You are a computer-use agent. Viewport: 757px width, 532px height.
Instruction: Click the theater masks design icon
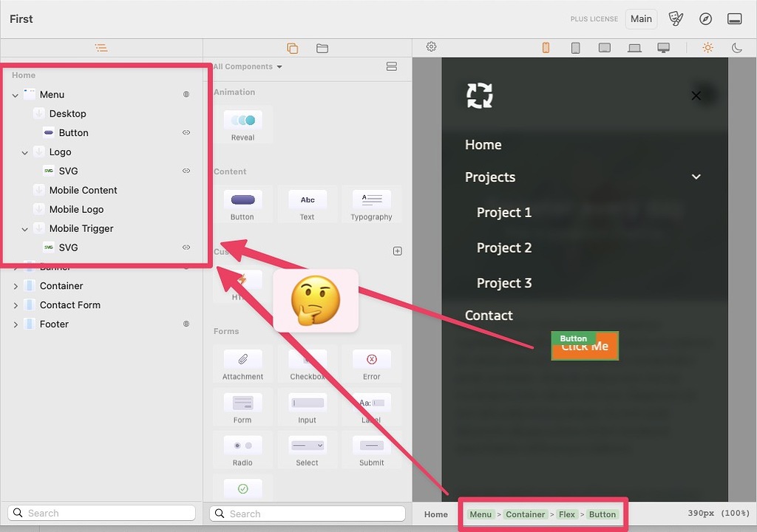[x=676, y=18]
